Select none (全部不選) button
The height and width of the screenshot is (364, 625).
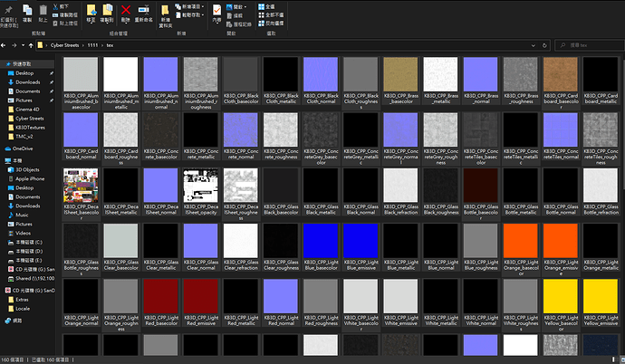[271, 15]
